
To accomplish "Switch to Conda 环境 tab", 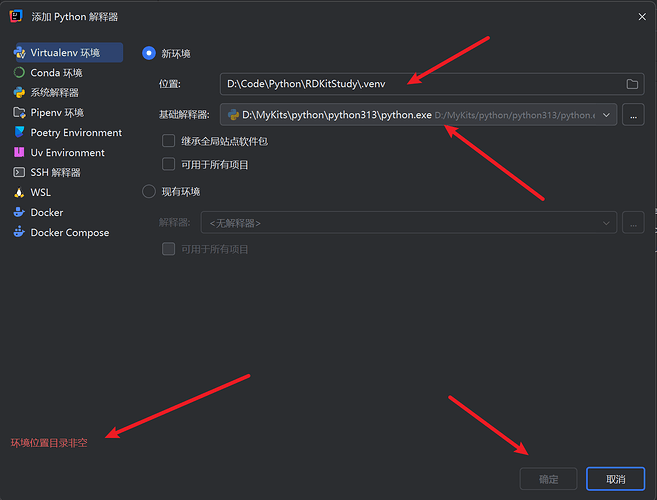I will tap(67, 73).
